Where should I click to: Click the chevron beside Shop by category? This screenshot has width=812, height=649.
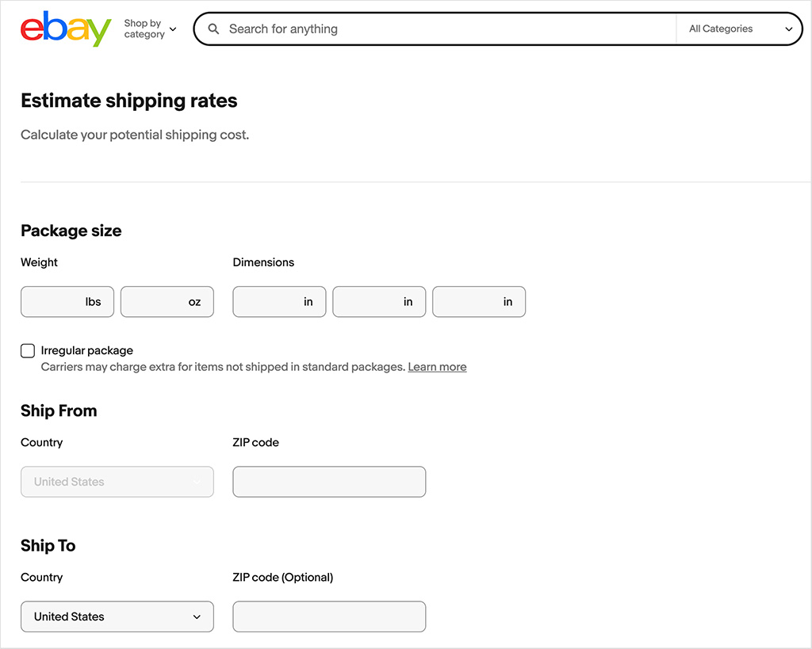click(173, 29)
